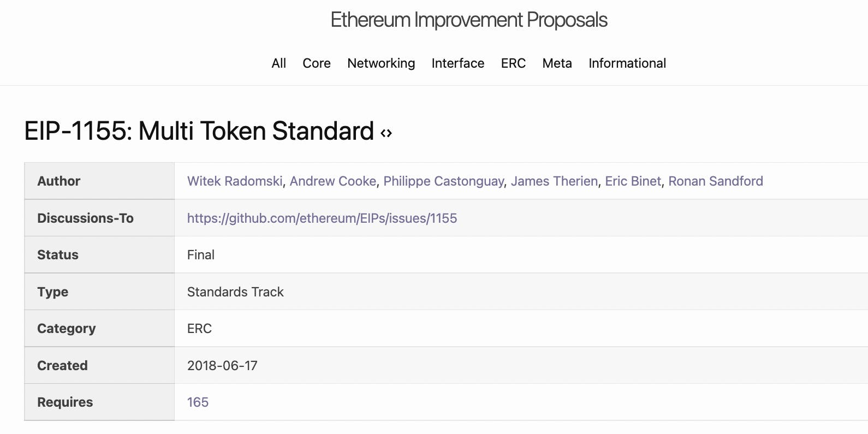Open the Ethereum Improvement Proposals home link

468,20
